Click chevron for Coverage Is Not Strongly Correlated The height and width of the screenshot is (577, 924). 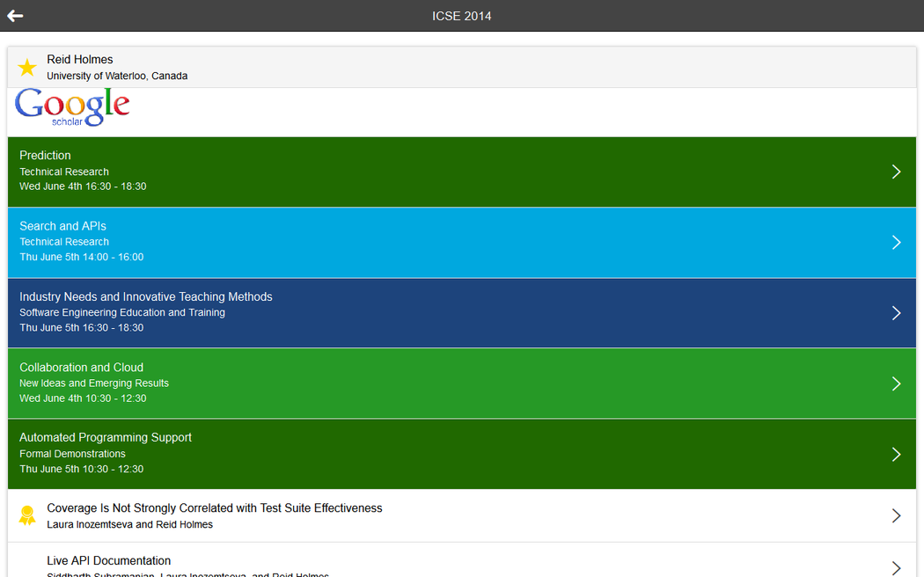(896, 515)
